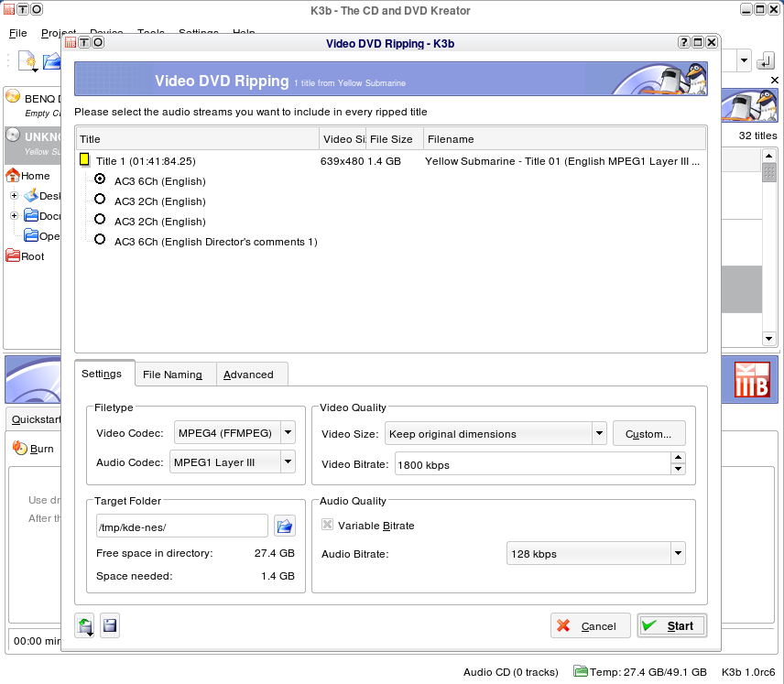Start the DVD ripping
The width and height of the screenshot is (784, 684).
tap(672, 626)
